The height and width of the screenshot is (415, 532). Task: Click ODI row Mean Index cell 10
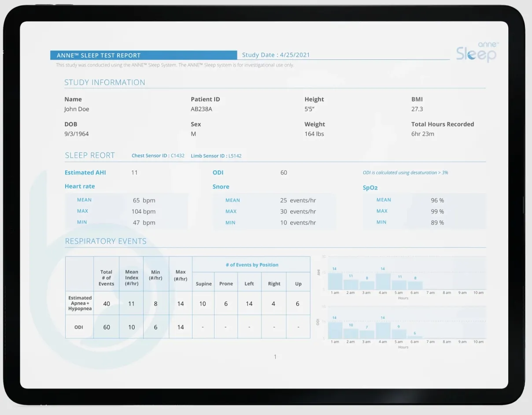(132, 327)
